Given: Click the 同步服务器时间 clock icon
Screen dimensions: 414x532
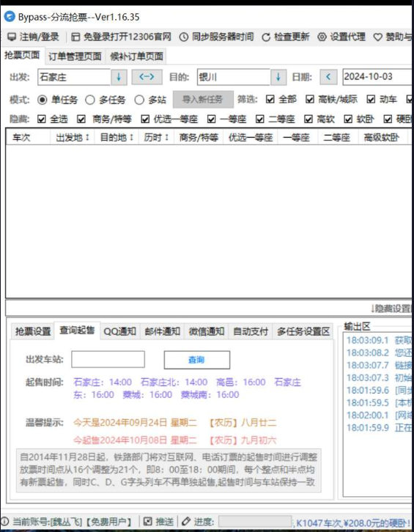Looking at the screenshot, I should pyautogui.click(x=184, y=37).
